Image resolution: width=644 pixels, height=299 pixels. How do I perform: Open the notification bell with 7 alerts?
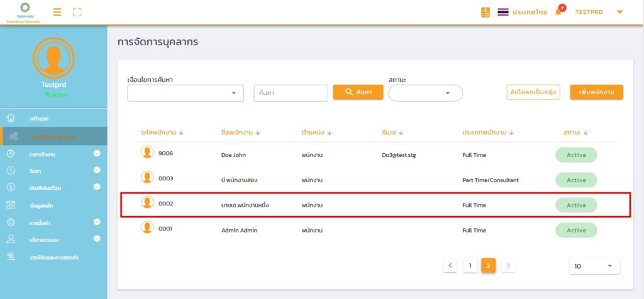558,12
